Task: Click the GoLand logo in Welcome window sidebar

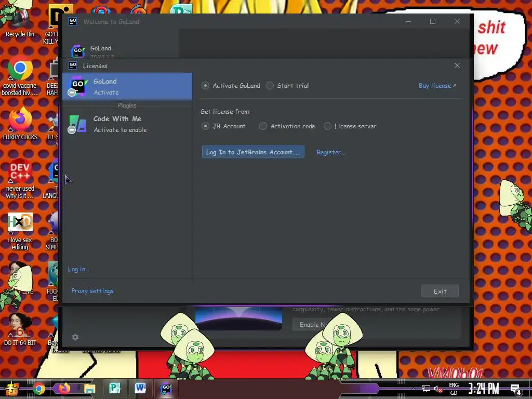Action: (78, 51)
